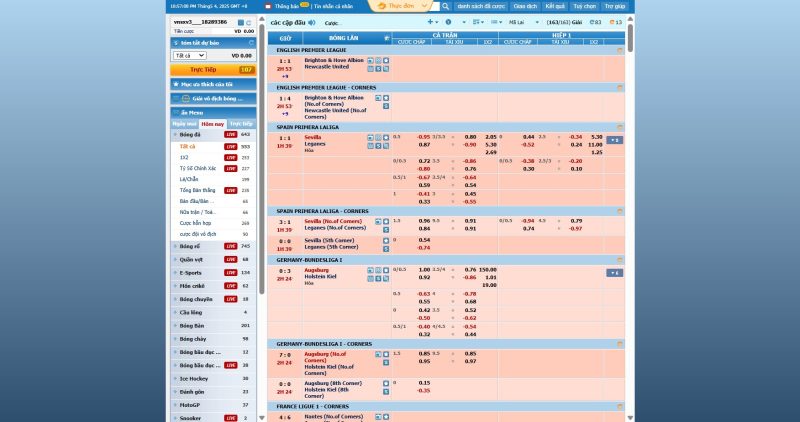Click the search input field in top bar
The height and width of the screenshot is (422, 800).
coord(435,6)
